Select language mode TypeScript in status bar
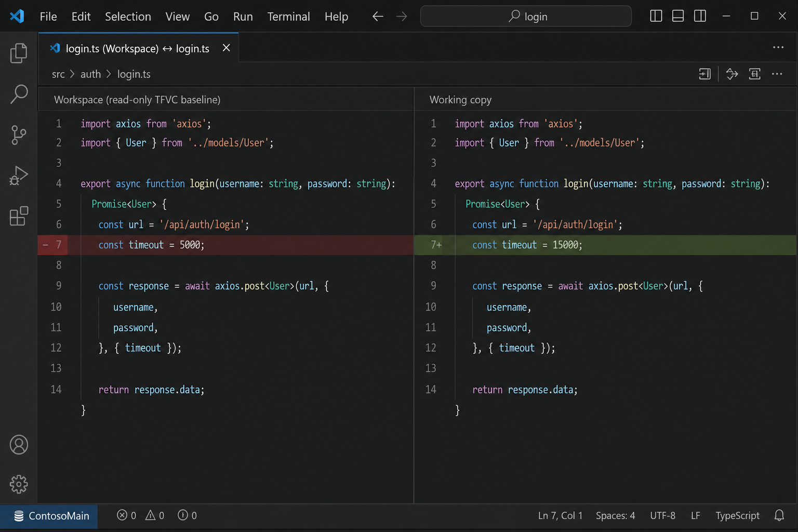 737,515
